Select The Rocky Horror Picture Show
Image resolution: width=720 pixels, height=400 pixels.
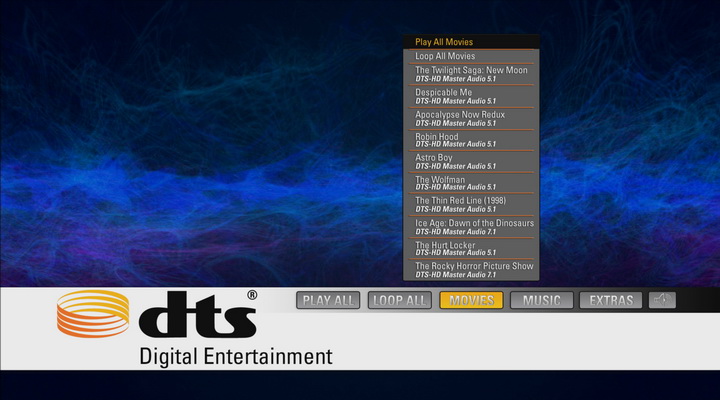471,270
